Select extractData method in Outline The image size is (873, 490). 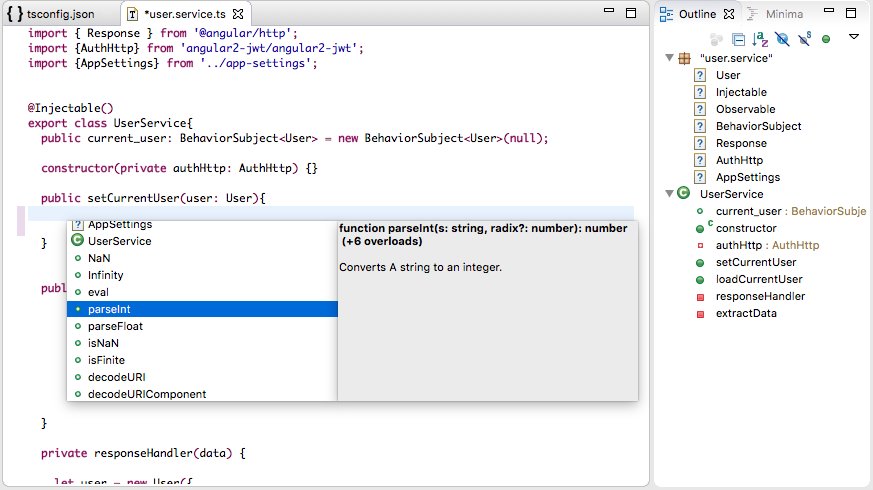pyautogui.click(x=746, y=313)
